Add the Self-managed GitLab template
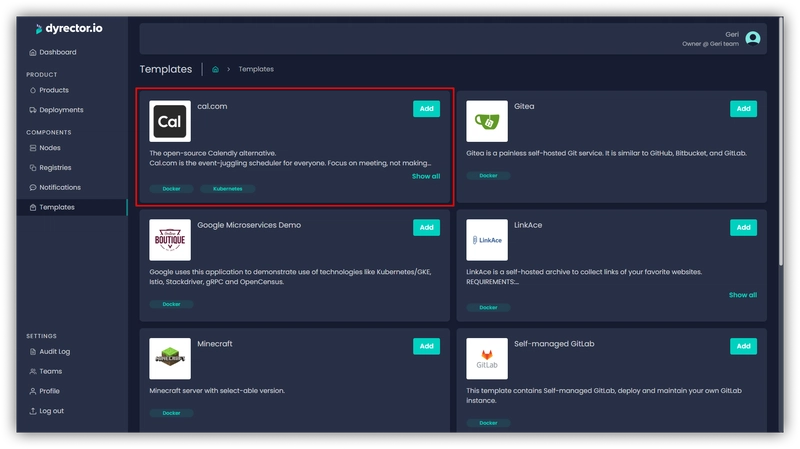The width and height of the screenshot is (800, 449). click(743, 346)
